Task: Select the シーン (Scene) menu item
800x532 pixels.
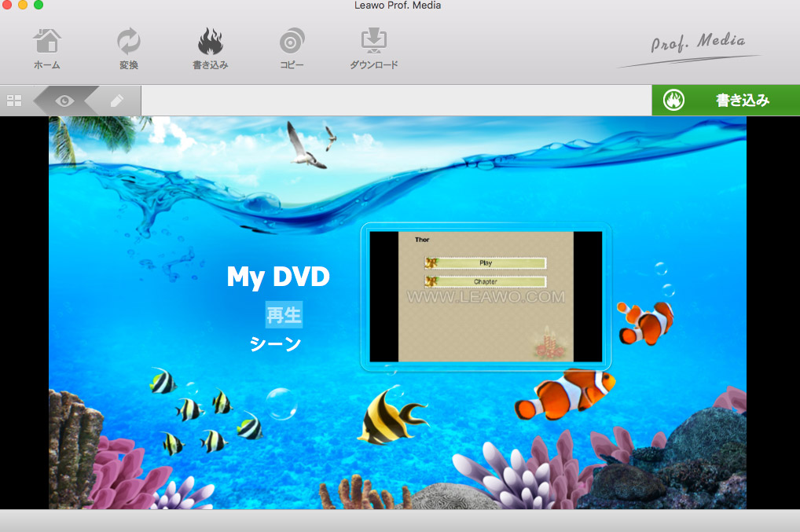Action: [275, 343]
